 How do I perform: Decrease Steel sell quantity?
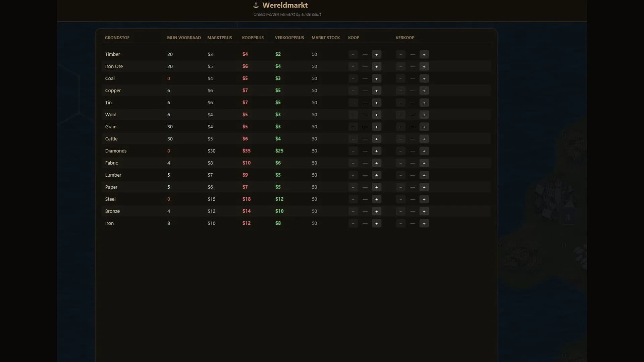[400, 199]
